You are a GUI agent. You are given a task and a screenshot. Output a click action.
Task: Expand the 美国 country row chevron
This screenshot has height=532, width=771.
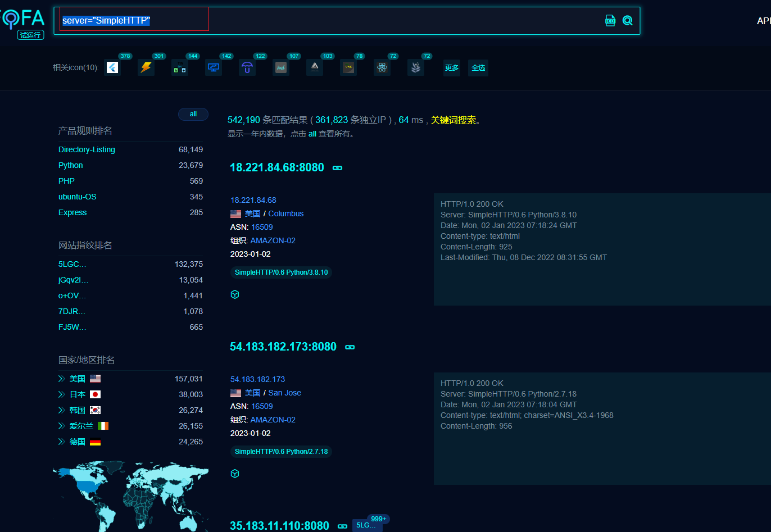62,379
